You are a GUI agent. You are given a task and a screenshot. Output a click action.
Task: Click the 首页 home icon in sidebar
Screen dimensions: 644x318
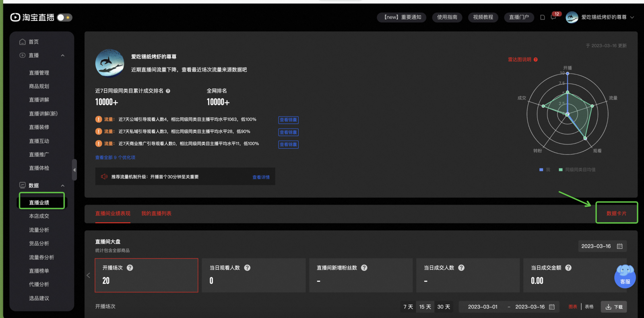(23, 42)
